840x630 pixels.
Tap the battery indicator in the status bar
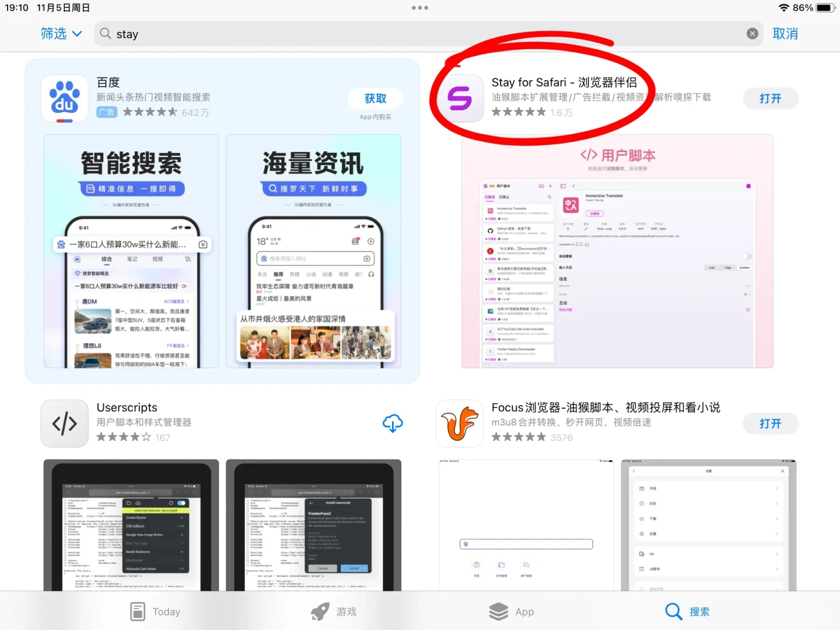(x=824, y=8)
